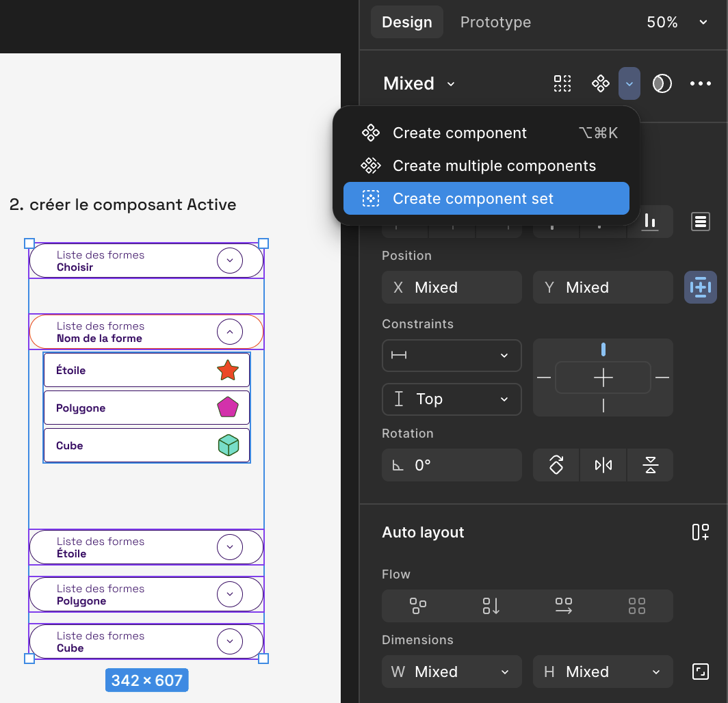The height and width of the screenshot is (703, 728).
Task: Select horizontal flow direction
Action: [564, 606]
